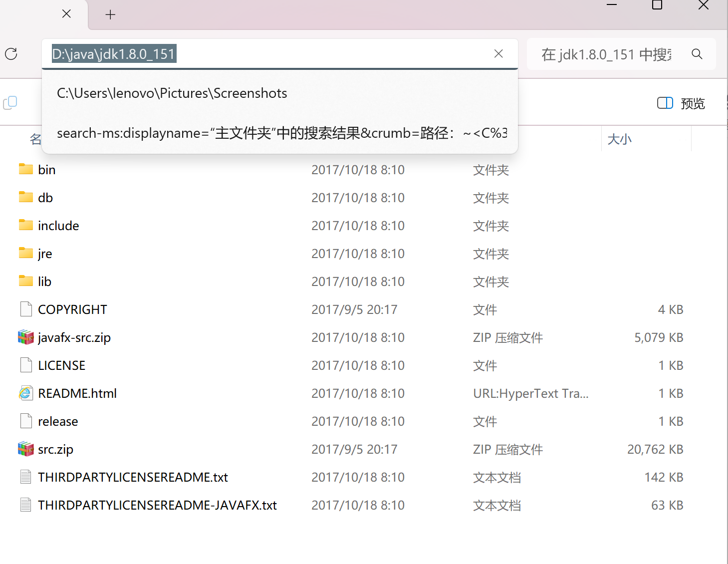728x564 pixels.
Task: Open the bin folder
Action: tap(46, 169)
